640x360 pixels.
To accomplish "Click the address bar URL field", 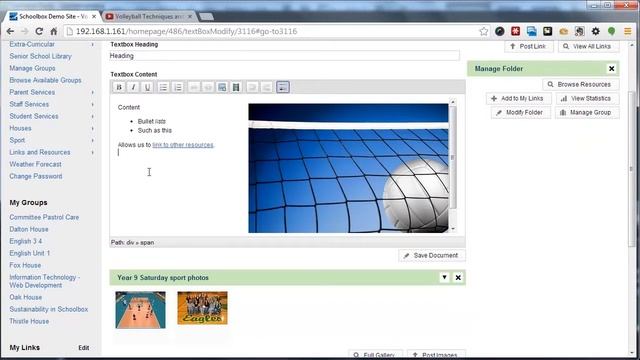I will (x=273, y=31).
